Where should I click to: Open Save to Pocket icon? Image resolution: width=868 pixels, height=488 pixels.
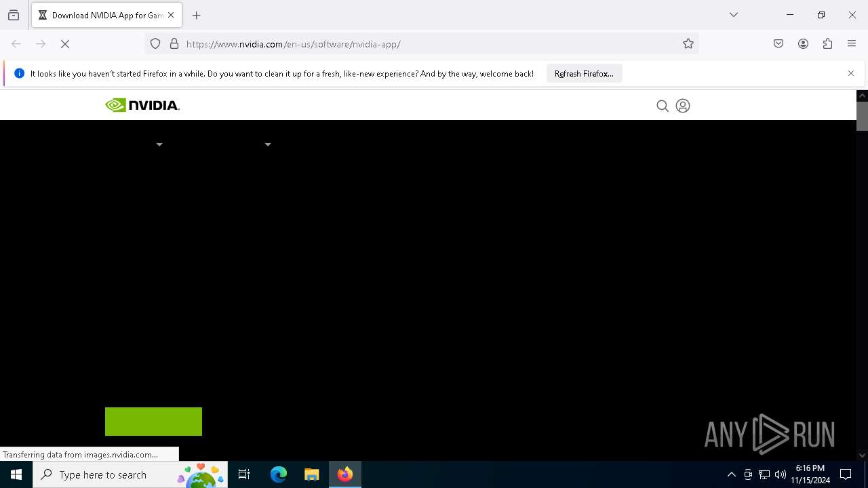[x=778, y=44]
